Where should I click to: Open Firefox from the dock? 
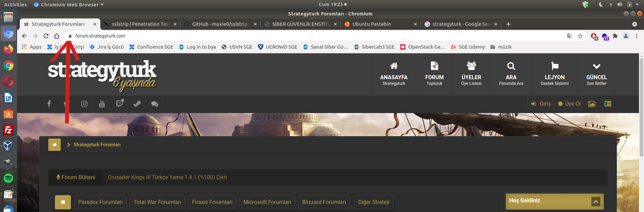click(x=8, y=49)
